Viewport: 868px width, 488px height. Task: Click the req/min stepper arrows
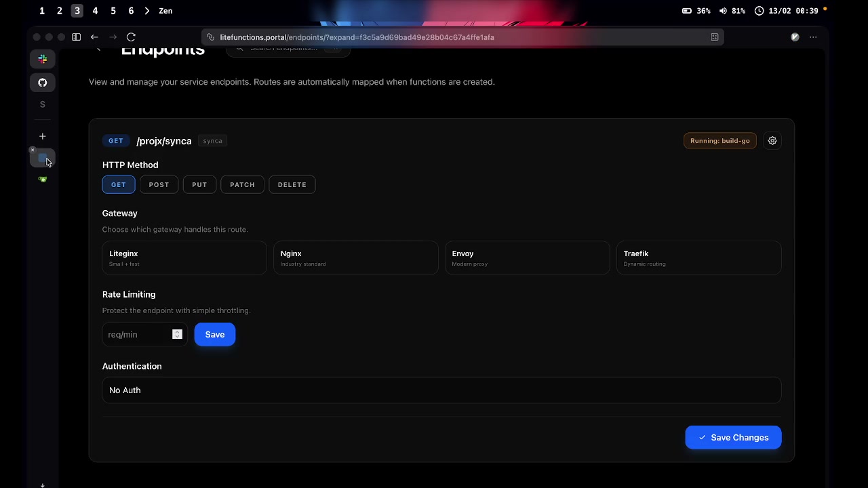177,334
